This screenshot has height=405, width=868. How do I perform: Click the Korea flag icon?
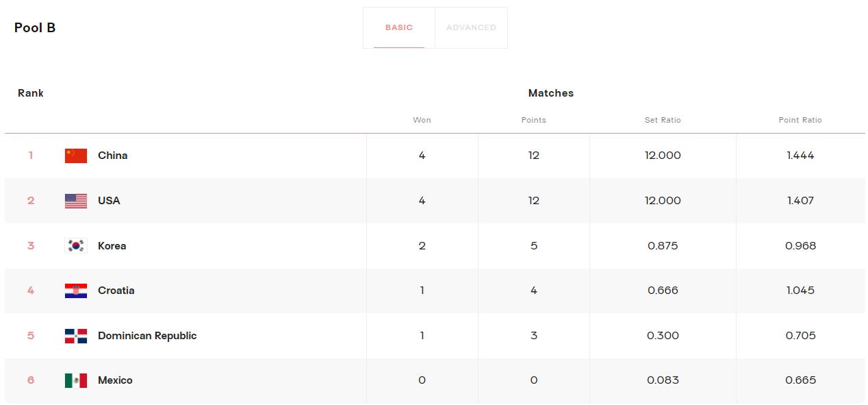[x=76, y=246]
